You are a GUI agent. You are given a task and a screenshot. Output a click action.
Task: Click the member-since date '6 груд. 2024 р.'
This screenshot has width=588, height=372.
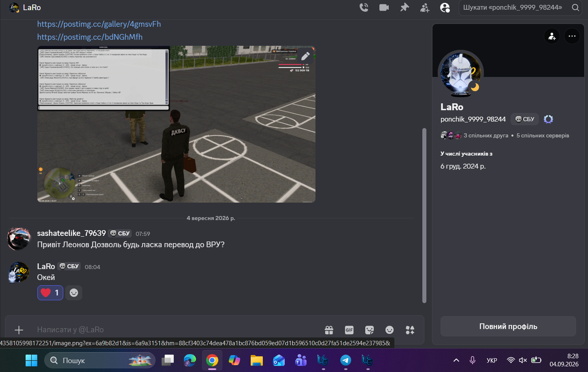463,166
